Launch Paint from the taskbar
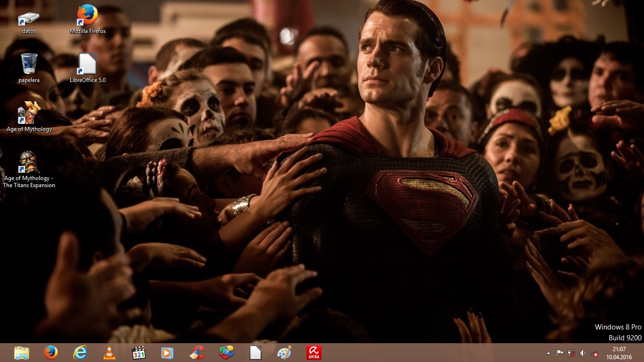This screenshot has height=362, width=644. pos(284,353)
